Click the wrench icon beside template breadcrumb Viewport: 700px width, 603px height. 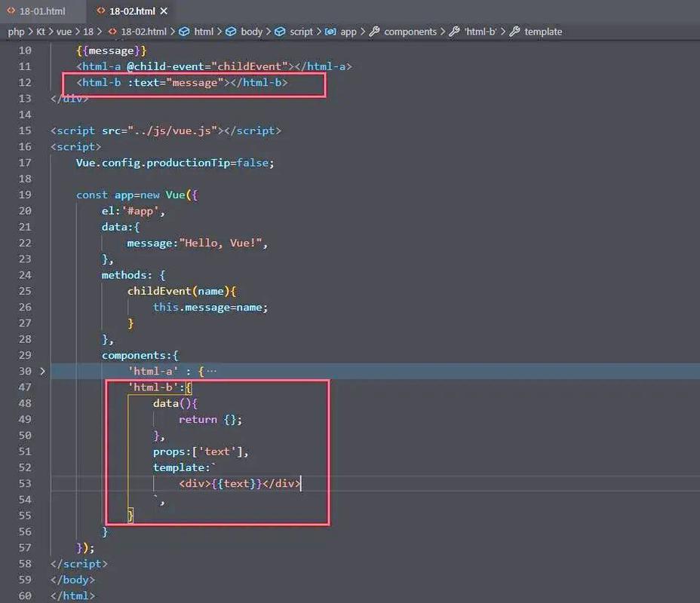[x=514, y=32]
